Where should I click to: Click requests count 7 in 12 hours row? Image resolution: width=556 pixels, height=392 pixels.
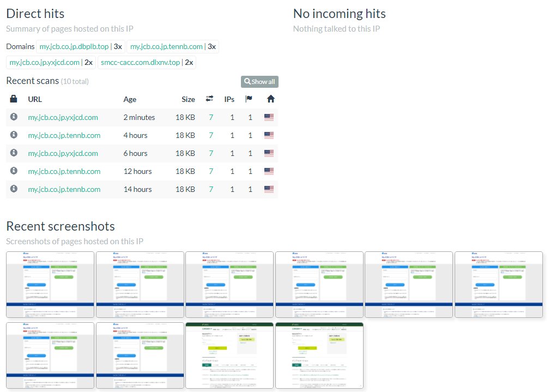[211, 171]
